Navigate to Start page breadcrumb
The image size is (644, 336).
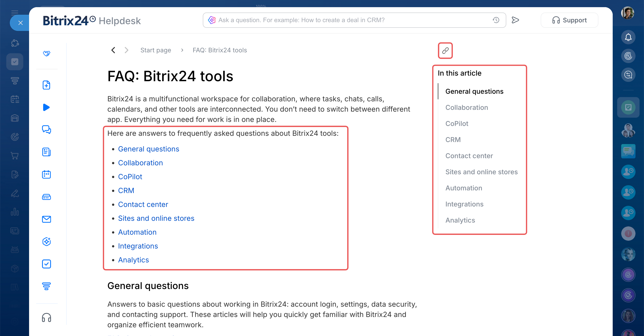(155, 50)
